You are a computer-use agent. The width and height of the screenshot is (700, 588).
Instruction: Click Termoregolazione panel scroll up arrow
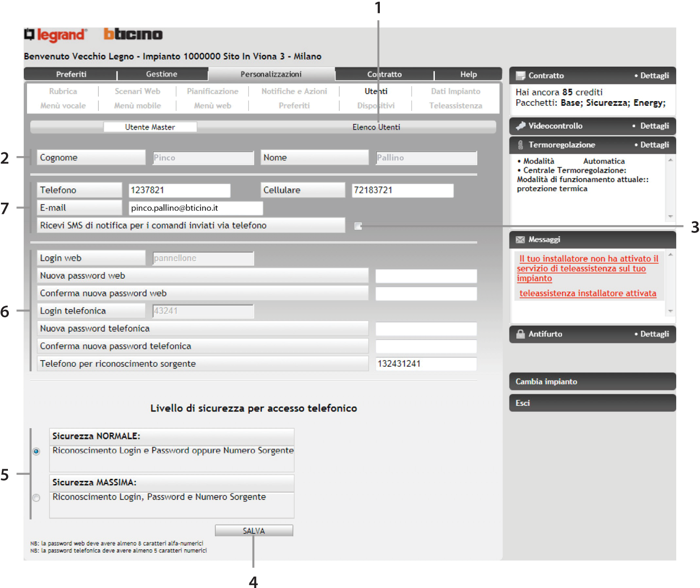coord(670,160)
